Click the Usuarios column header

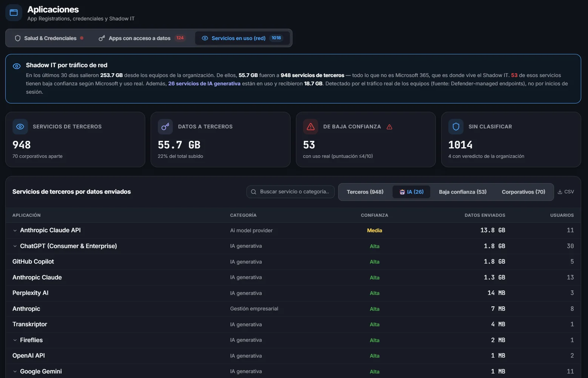[562, 215]
